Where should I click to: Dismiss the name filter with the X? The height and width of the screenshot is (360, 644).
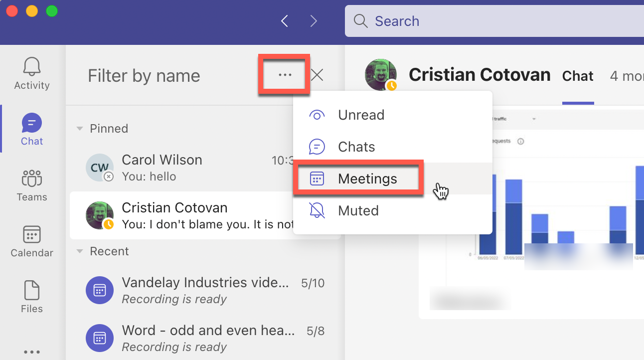click(317, 75)
